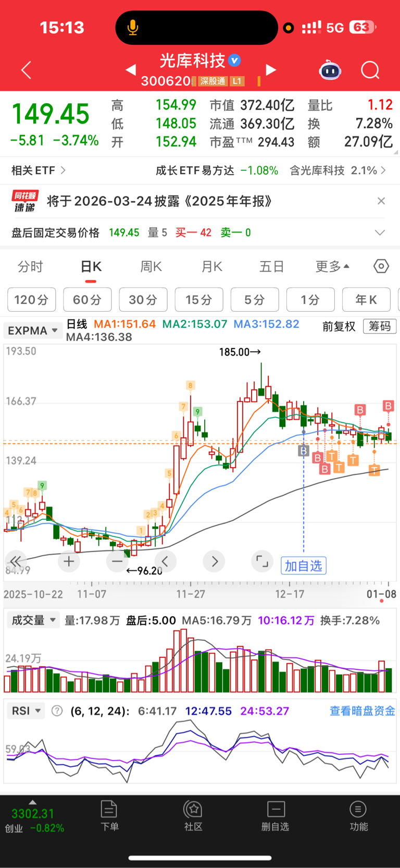Move chart right with chevron button
Viewport: 400px width, 868px height.
click(214, 561)
